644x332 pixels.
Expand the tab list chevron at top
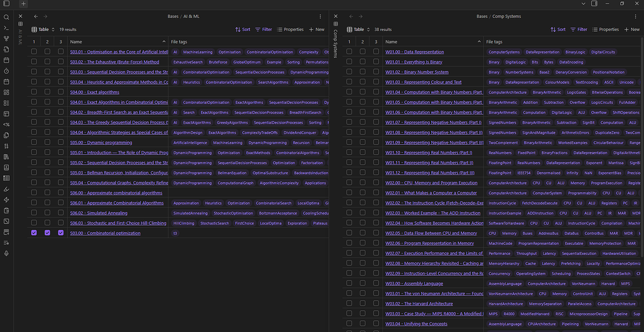(x=583, y=4)
